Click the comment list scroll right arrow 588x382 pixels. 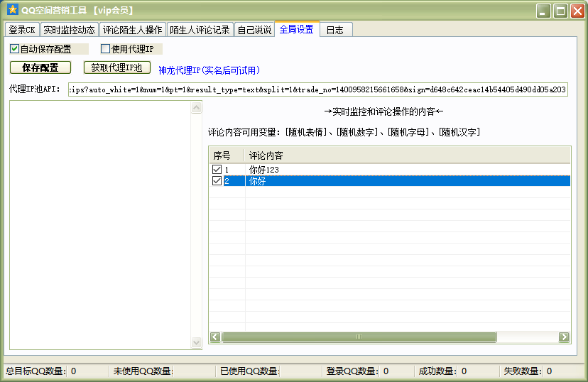(x=564, y=337)
